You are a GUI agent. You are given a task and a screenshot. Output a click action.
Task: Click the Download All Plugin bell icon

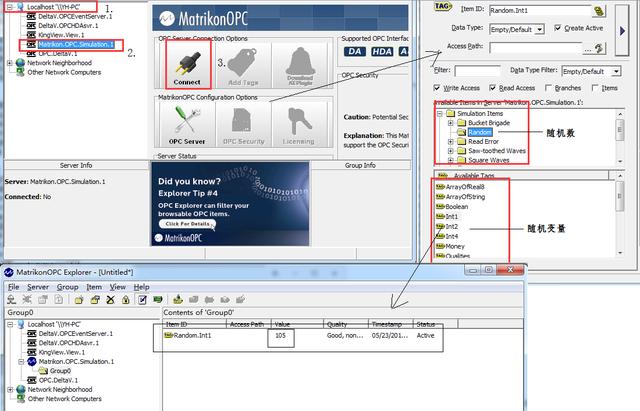click(300, 64)
